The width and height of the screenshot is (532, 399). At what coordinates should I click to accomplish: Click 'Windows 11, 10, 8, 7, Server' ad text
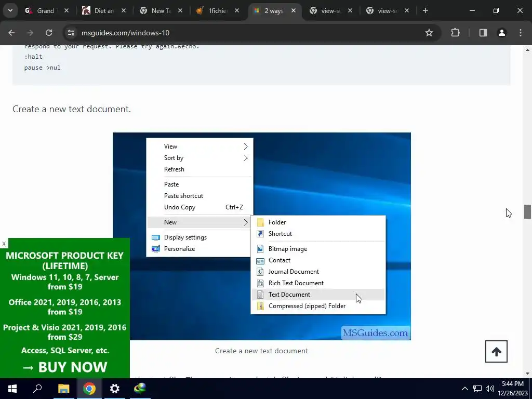tap(65, 277)
